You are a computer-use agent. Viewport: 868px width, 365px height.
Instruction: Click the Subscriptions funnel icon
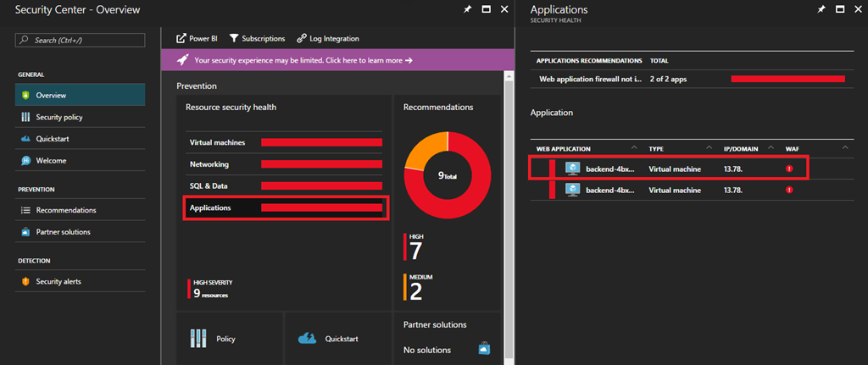point(234,39)
